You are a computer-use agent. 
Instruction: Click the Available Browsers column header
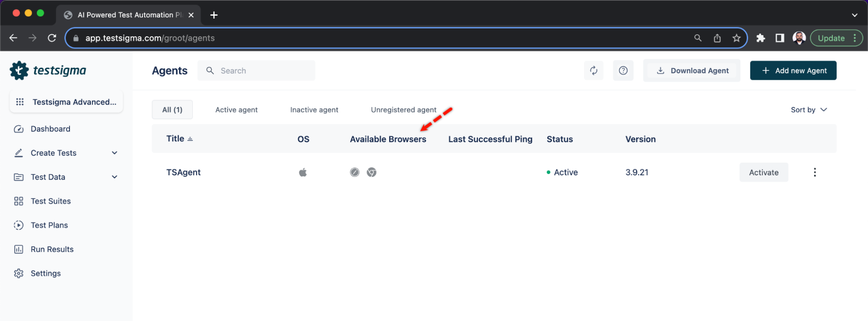click(388, 139)
